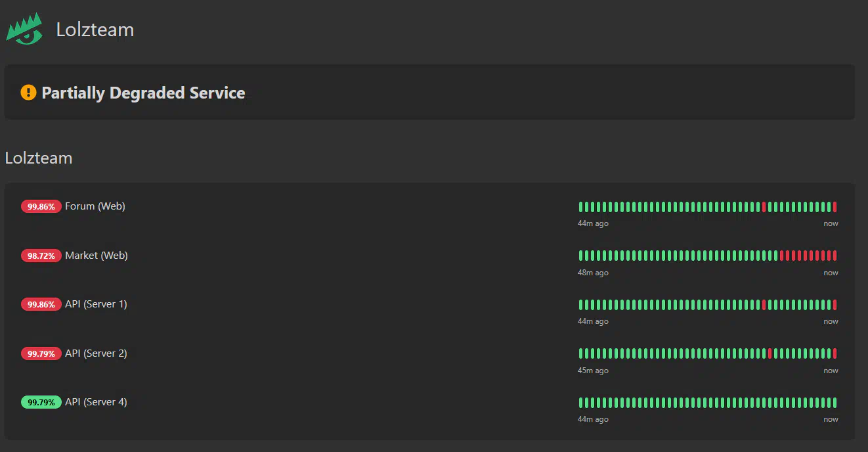
Task: Click the earlier isolated red bar in Forum (Web) history
Action: coord(764,207)
